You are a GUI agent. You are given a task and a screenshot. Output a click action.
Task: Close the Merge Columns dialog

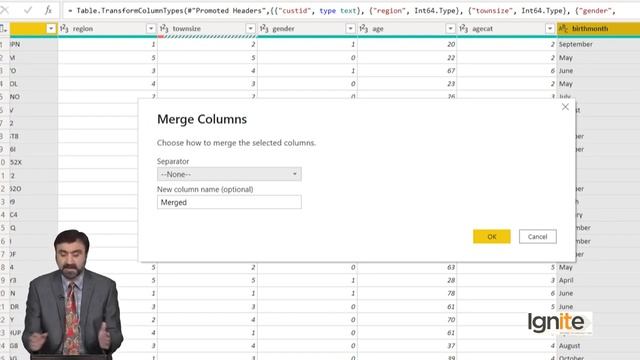tap(565, 107)
